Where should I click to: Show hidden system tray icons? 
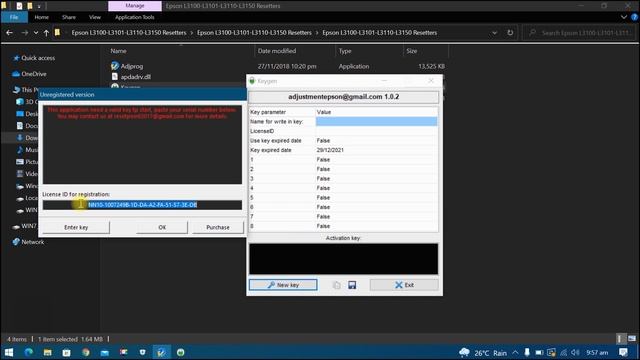coord(515,353)
